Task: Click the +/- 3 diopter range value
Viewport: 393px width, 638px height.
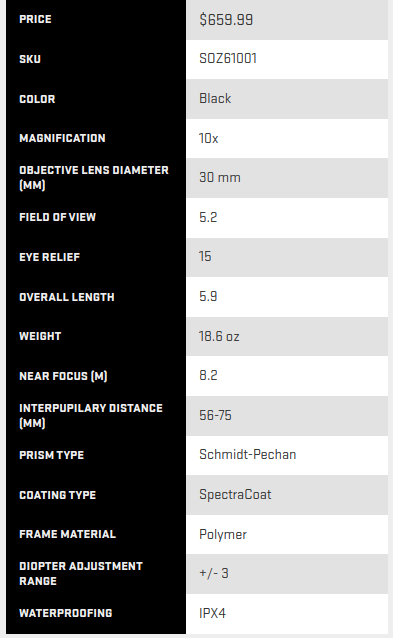Action: [x=214, y=574]
